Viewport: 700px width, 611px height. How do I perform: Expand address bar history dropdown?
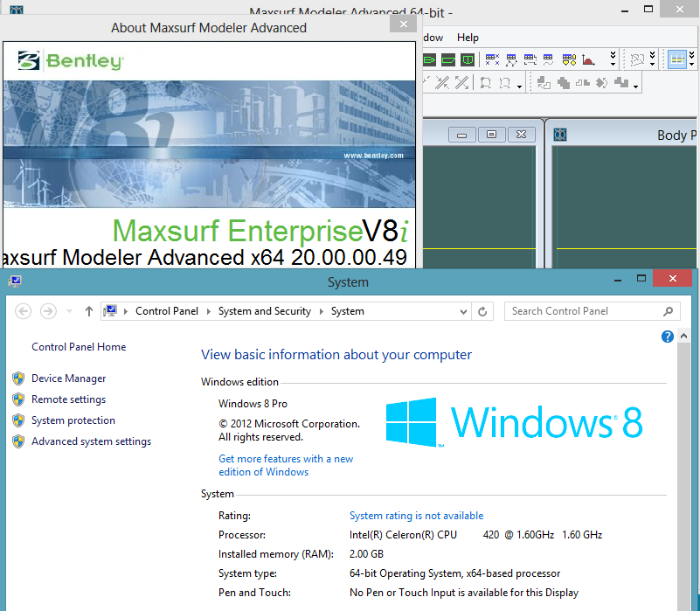[463, 311]
